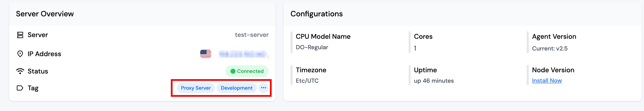Click the Etc/UTC timezone value
Viewport: 644px width, 111px height.
pyautogui.click(x=307, y=81)
